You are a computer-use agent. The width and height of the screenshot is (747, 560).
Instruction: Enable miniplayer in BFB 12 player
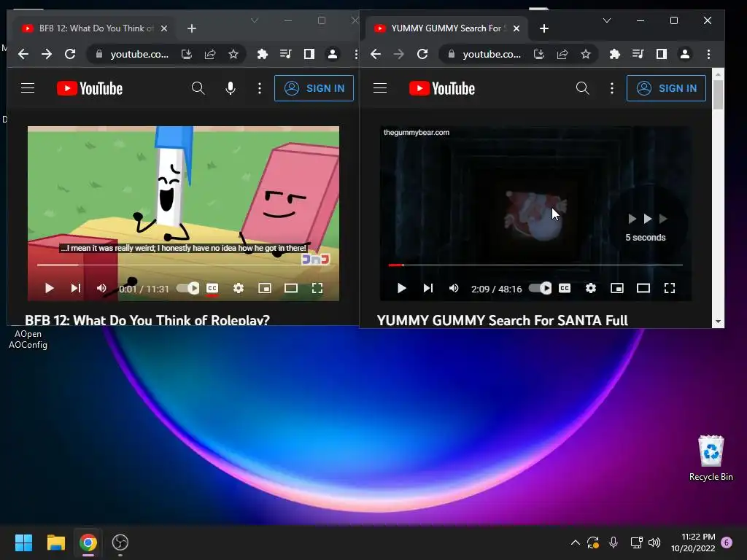(x=265, y=288)
